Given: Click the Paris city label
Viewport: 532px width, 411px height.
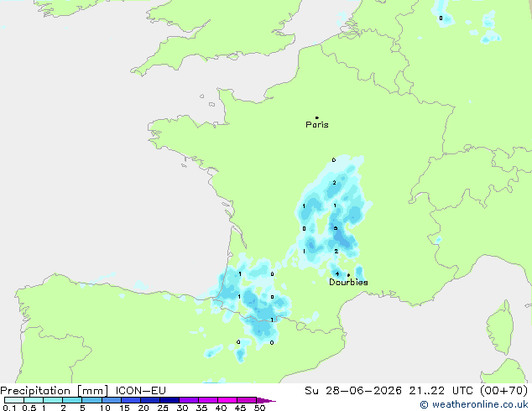Looking at the screenshot, I should pos(317,125).
